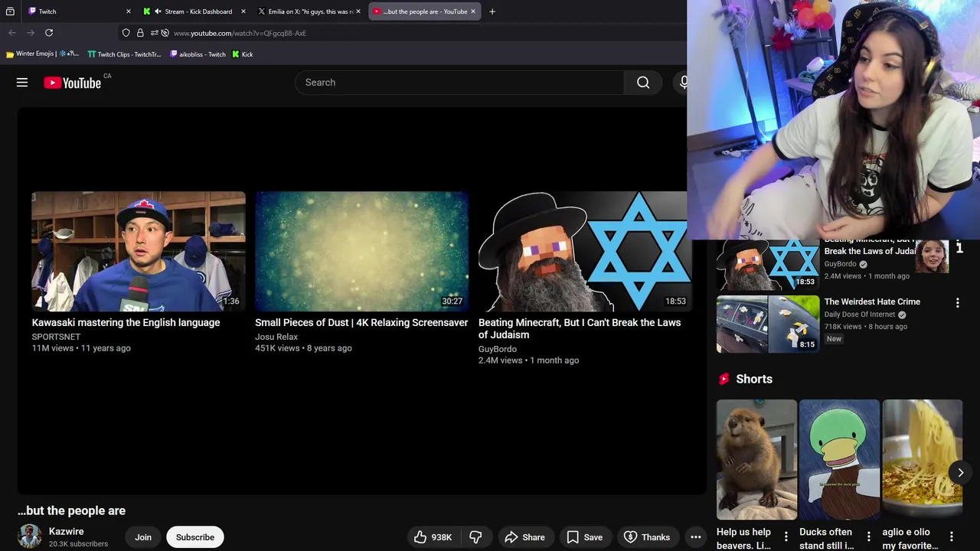Open site security lock icon
980x551 pixels.
(x=140, y=33)
